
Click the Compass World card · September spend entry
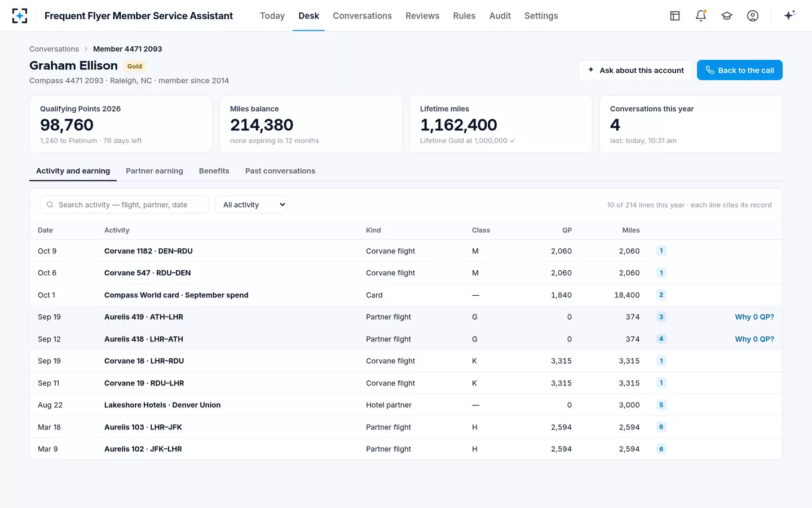[x=176, y=295]
